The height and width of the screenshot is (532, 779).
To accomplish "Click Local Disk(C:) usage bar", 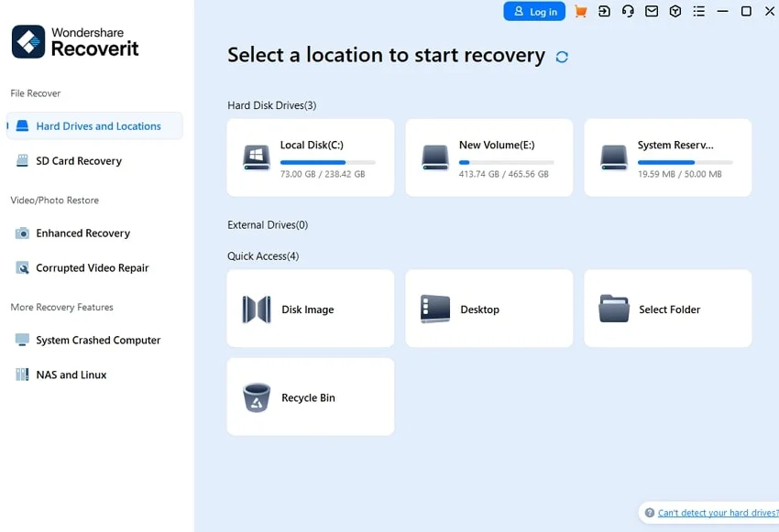I will coord(328,162).
